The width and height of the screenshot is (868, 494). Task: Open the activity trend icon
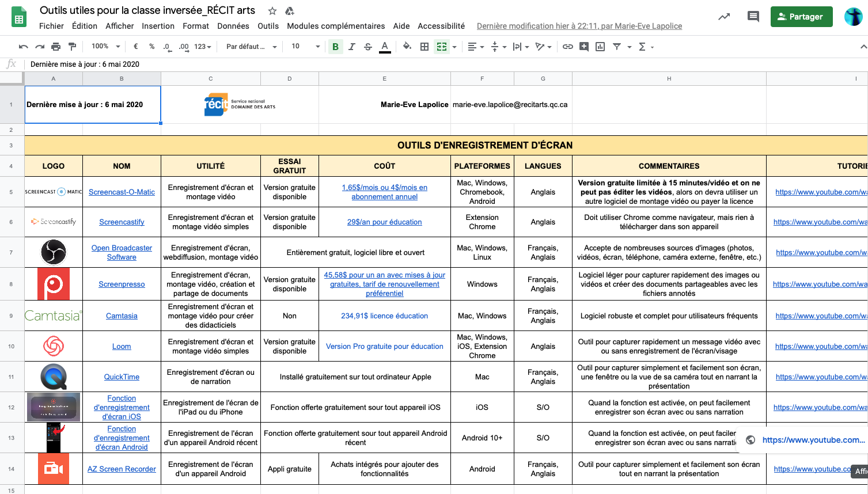(x=724, y=17)
